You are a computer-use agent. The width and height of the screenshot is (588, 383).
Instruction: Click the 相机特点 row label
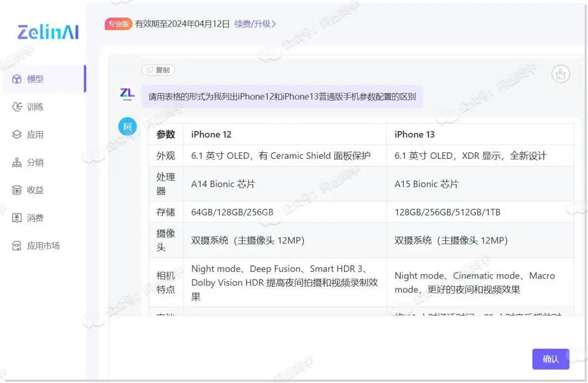tap(166, 282)
